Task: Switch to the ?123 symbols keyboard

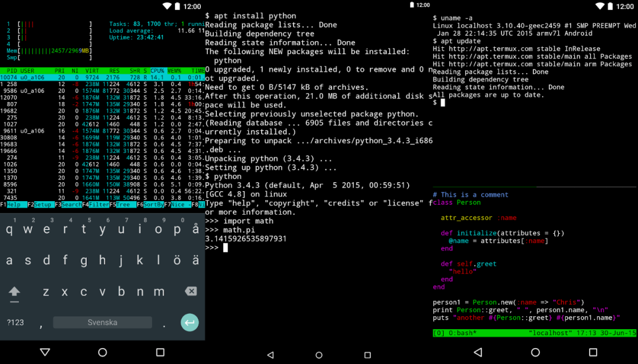Action: coord(15,323)
